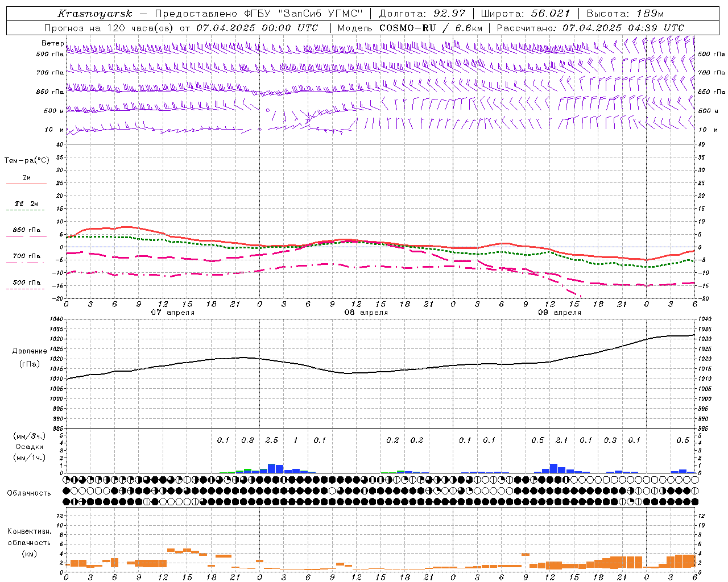
Task: Click the 2.1 precipitation amount value
Action: click(x=561, y=440)
